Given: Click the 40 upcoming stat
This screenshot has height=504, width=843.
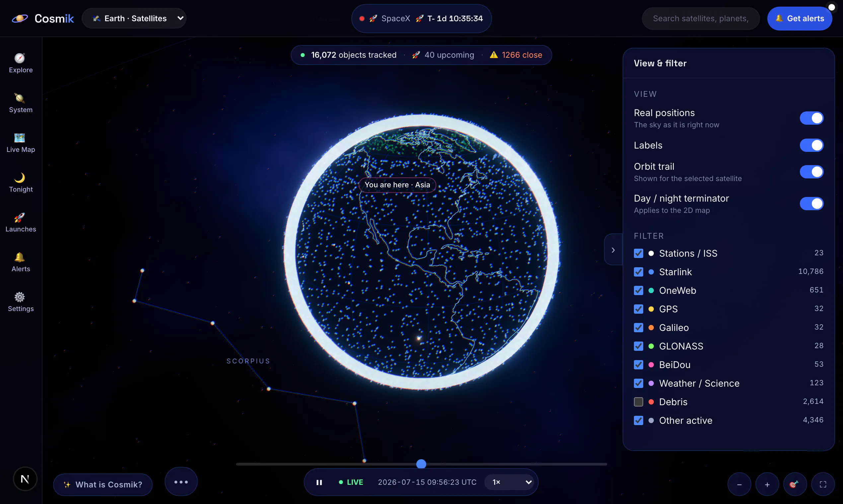Looking at the screenshot, I should [x=449, y=55].
